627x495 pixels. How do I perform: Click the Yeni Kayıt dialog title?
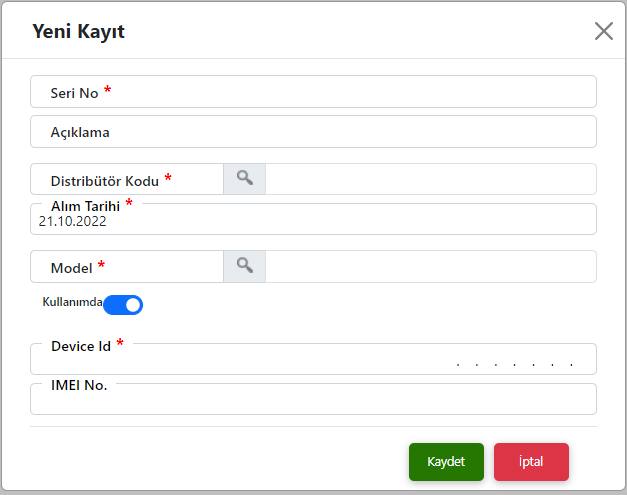pos(78,32)
